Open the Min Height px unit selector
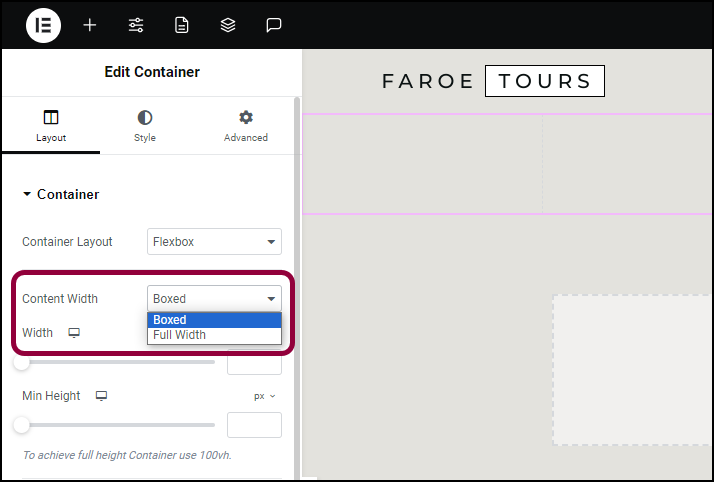714x482 pixels. coord(265,396)
